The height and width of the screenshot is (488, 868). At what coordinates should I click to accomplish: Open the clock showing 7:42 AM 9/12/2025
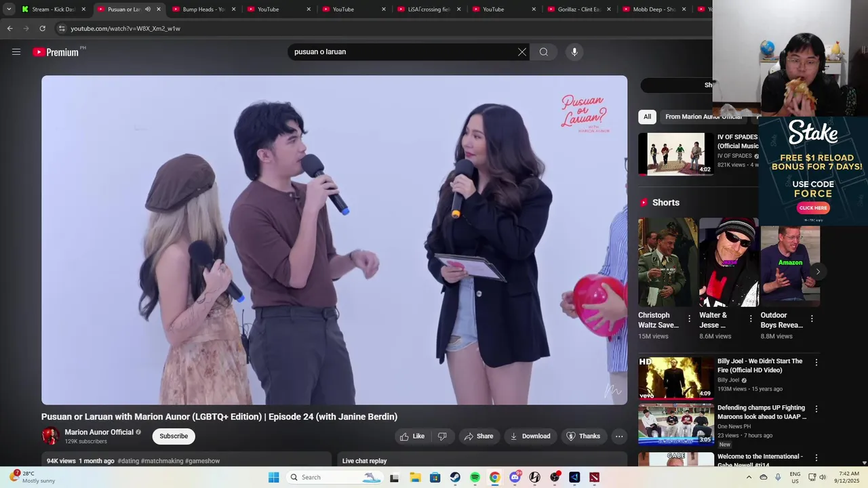pos(848,477)
